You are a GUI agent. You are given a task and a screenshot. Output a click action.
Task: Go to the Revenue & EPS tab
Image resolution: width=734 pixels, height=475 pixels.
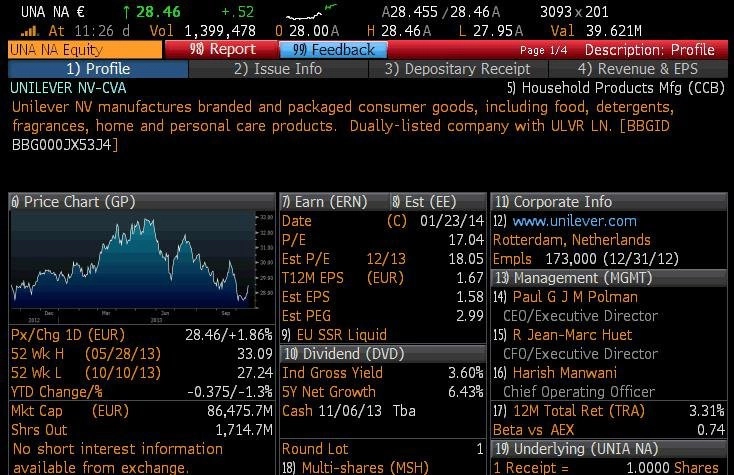pyautogui.click(x=638, y=69)
